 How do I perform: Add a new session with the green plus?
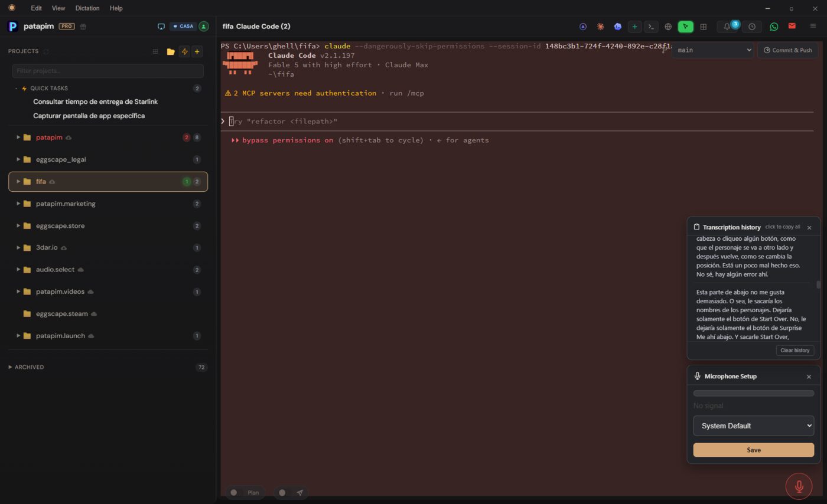coord(634,27)
